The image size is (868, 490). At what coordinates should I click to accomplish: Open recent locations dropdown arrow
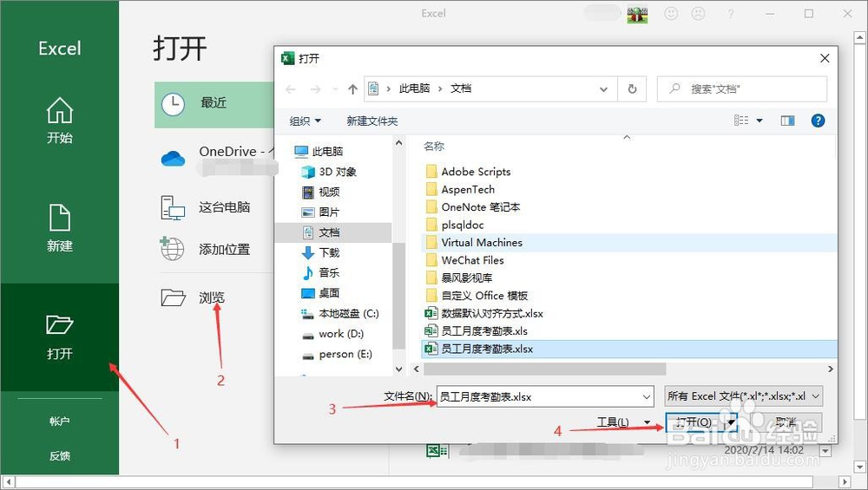click(x=335, y=89)
